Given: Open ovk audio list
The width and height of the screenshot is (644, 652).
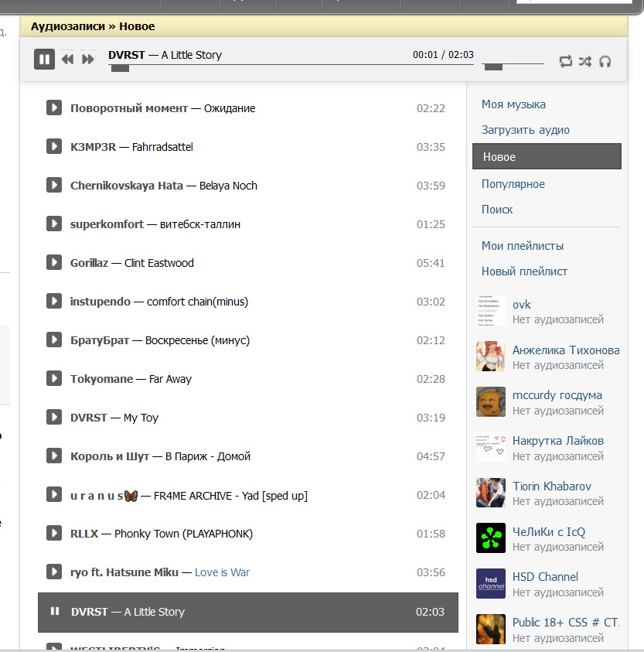Looking at the screenshot, I should point(521,305).
